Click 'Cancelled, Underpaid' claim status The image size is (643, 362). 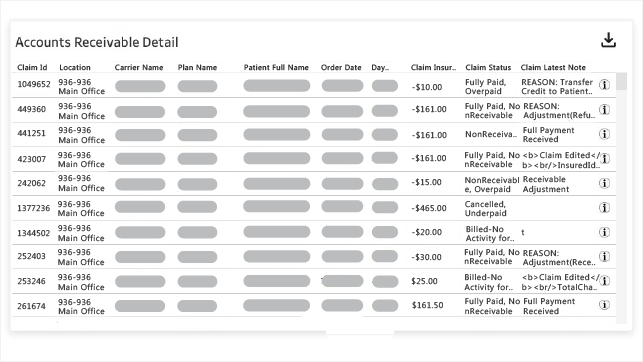click(486, 208)
